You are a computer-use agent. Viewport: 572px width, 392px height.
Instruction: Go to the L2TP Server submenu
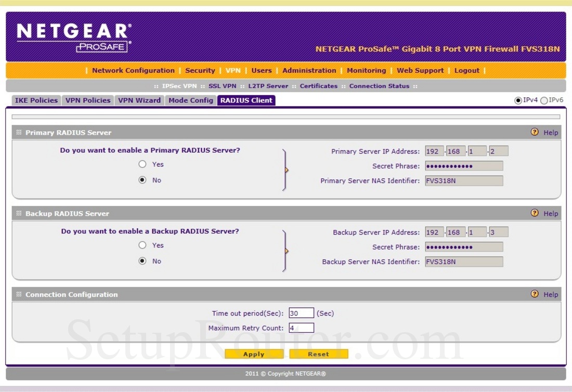coord(268,86)
